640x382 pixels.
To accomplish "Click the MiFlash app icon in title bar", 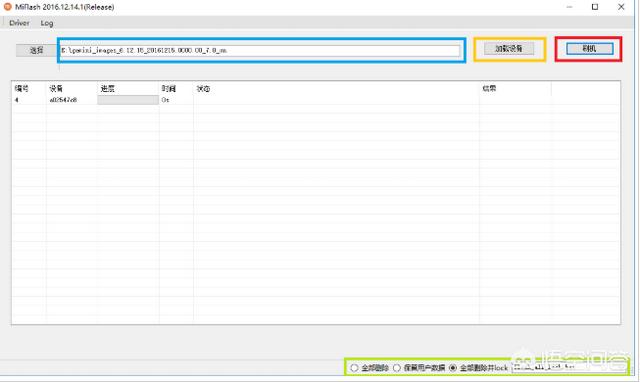I will point(7,7).
